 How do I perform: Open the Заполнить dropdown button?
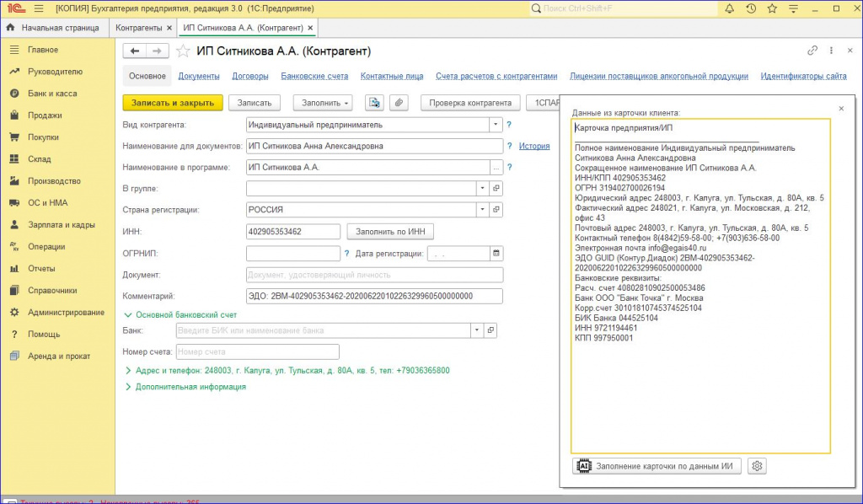pyautogui.click(x=323, y=103)
